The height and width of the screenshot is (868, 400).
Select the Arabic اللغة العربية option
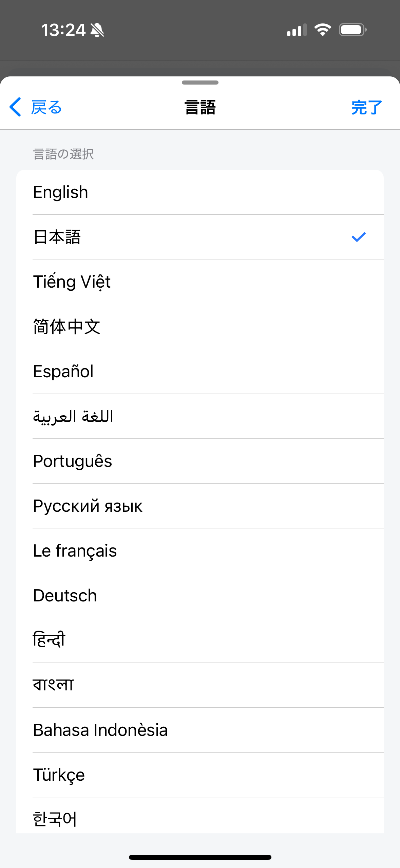[x=73, y=416]
